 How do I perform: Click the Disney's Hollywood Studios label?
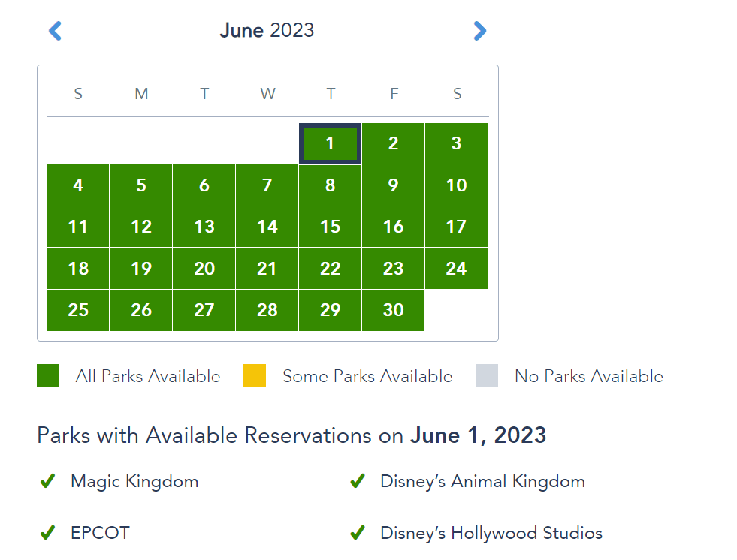(x=491, y=533)
